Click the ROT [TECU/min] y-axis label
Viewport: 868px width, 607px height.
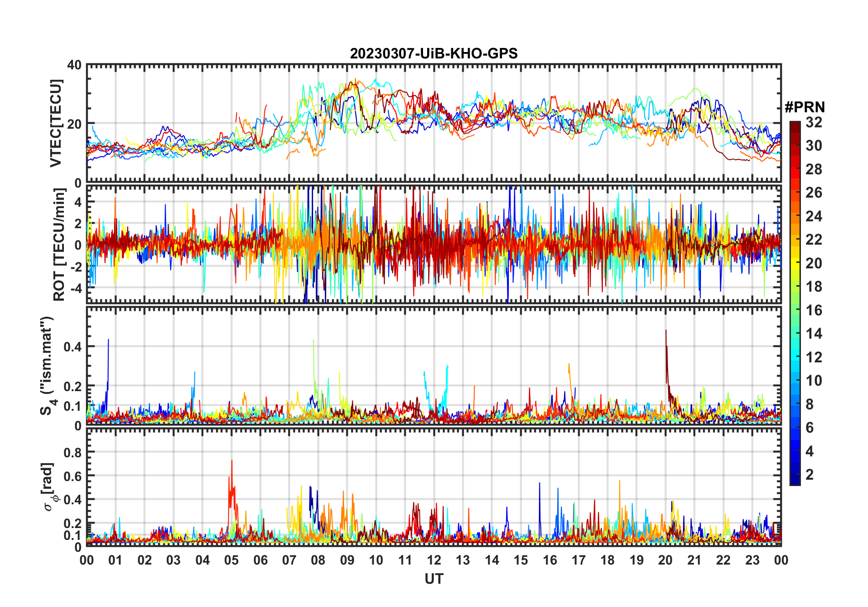59,245
